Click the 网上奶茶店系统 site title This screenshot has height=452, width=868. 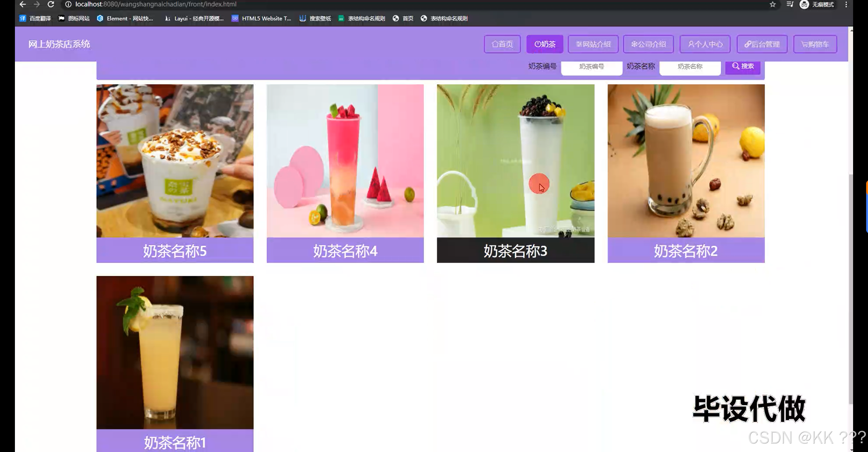tap(59, 44)
